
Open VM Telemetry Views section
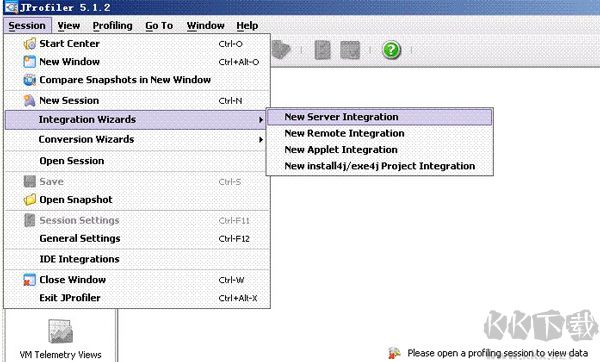coord(60,338)
